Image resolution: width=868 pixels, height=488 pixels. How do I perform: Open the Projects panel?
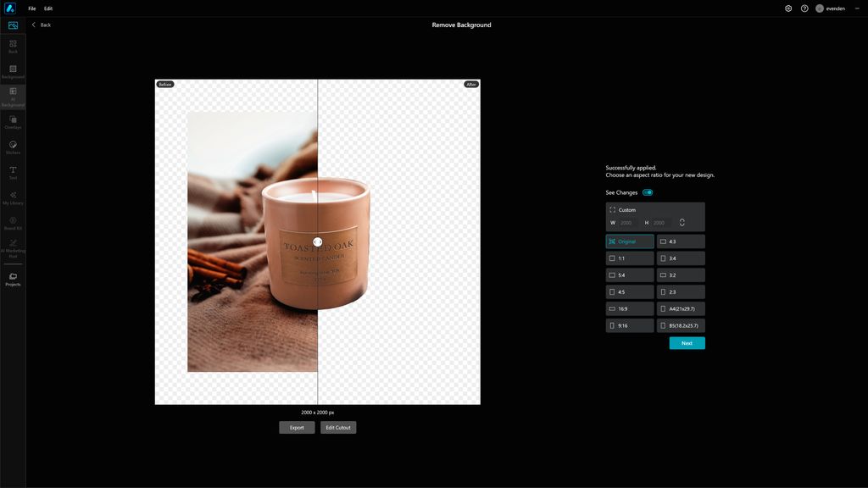13,280
